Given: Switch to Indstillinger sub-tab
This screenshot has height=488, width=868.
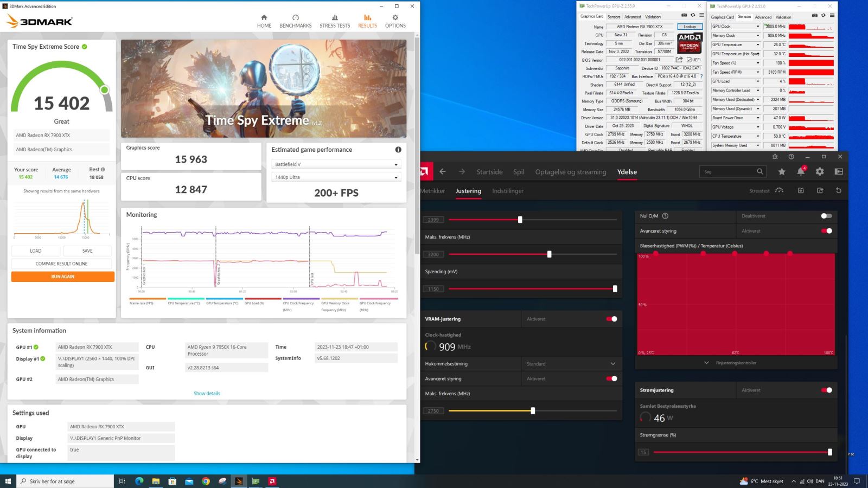Looking at the screenshot, I should tap(508, 191).
